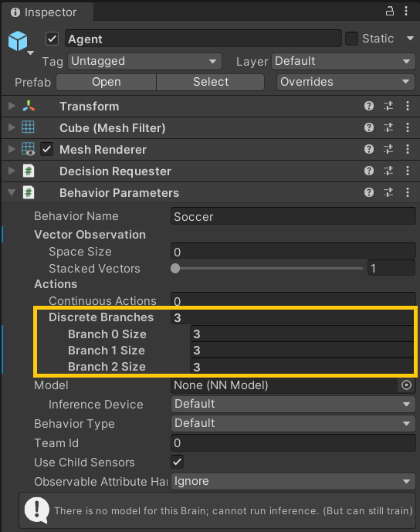
Task: Click the no model warning message
Action: coord(217,510)
